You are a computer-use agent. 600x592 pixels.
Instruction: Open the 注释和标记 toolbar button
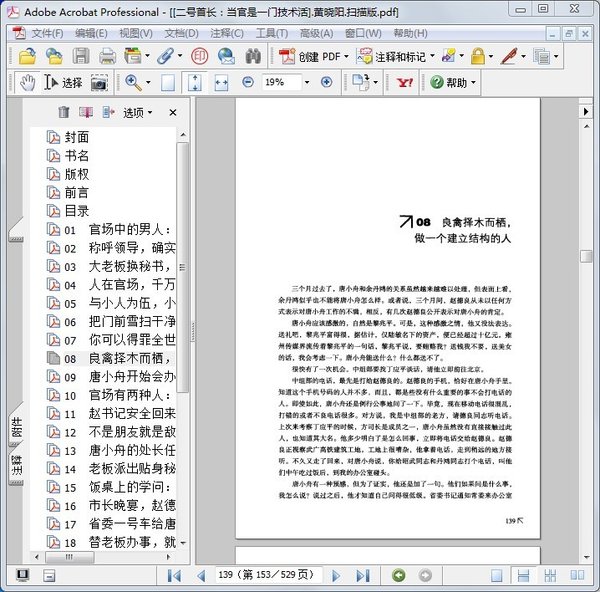[x=391, y=57]
